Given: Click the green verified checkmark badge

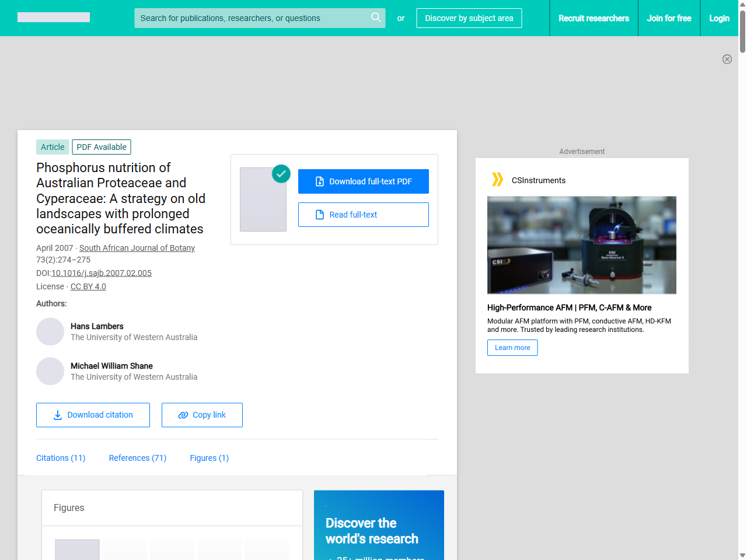Looking at the screenshot, I should click(x=281, y=173).
